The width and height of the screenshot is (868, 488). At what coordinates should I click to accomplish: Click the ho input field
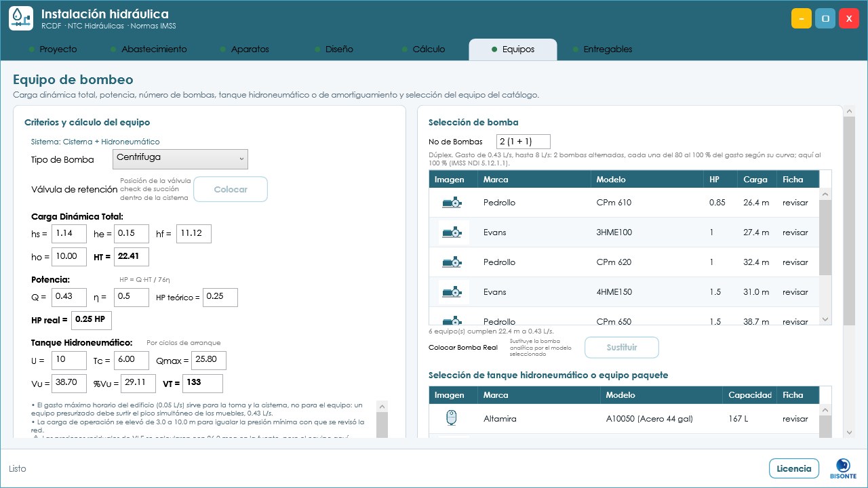(69, 257)
